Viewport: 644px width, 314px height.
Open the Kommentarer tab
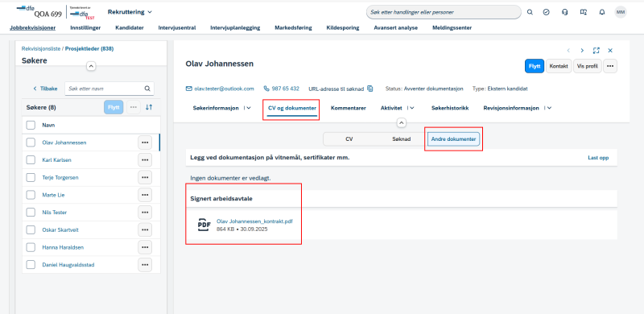pos(349,108)
